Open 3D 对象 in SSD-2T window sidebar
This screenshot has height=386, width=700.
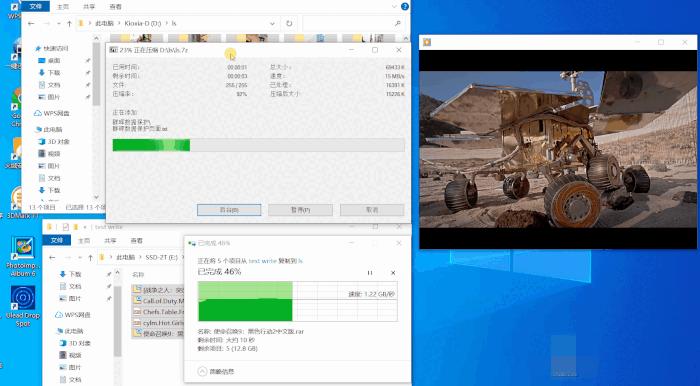[x=75, y=343]
